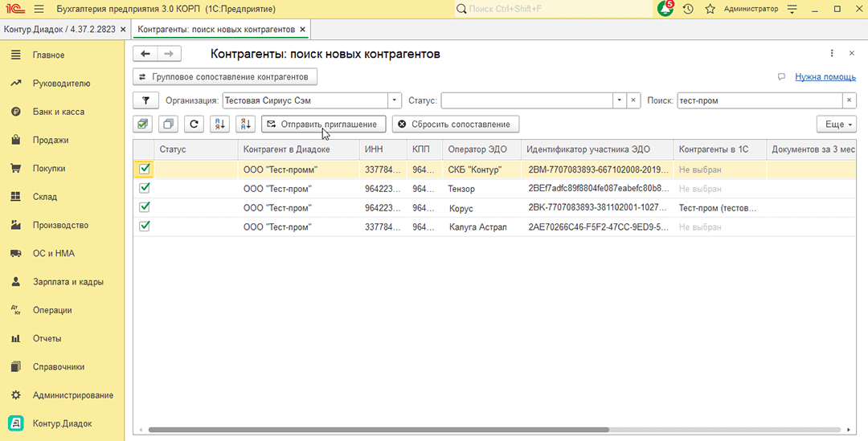Screen dimensions: 868x441
Task: Open the filter funnel button
Action: coord(145,100)
